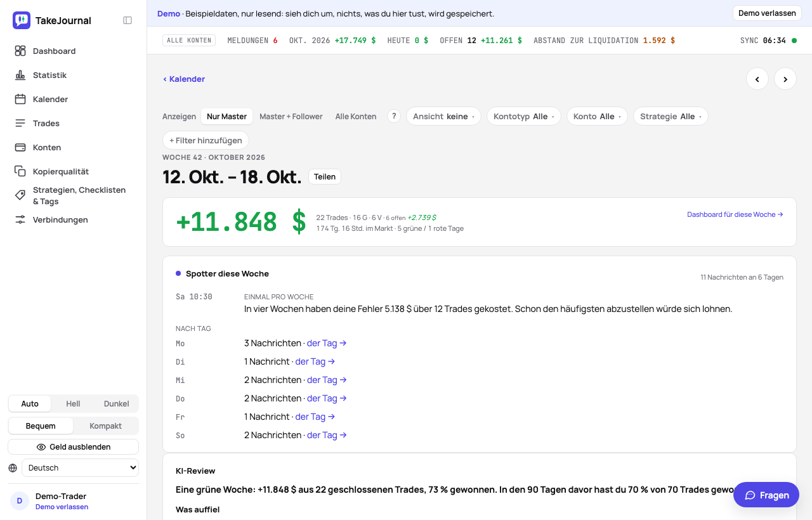Screen dimensions: 812x520
Task: Select the Auto theme option
Action: tap(30, 404)
